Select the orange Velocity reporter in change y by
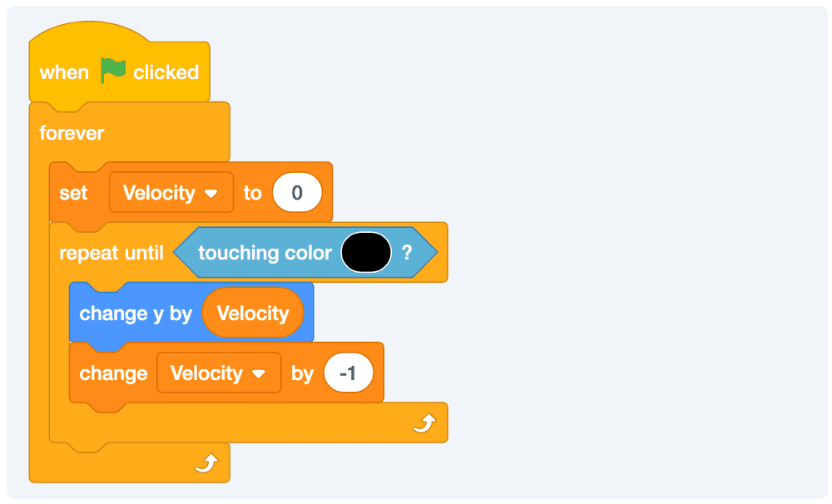 pyautogui.click(x=253, y=314)
